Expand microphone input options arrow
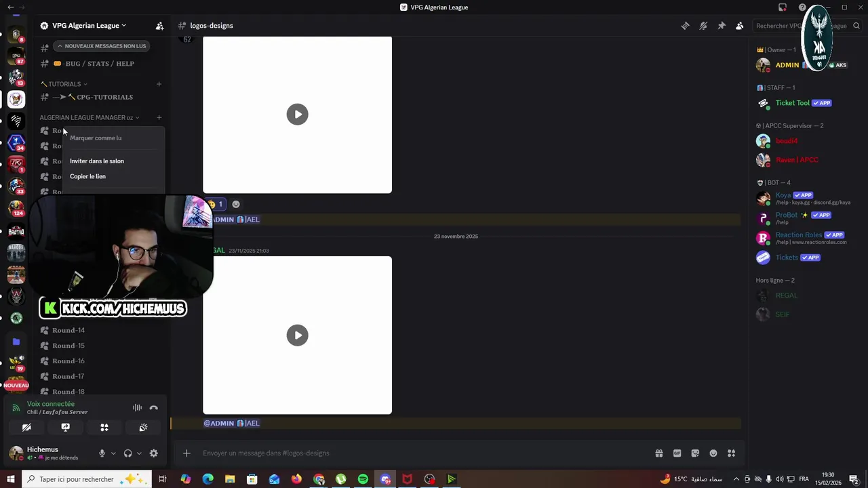868x488 pixels. tap(113, 453)
